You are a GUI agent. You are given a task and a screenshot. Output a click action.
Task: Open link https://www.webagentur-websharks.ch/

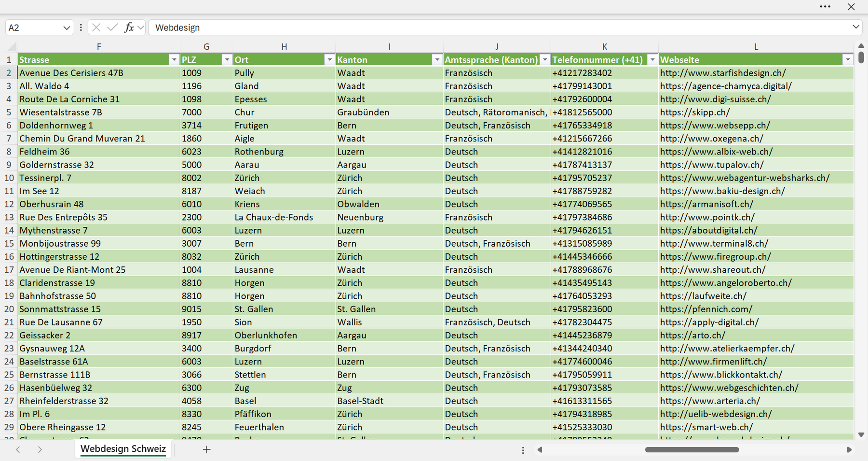(745, 178)
